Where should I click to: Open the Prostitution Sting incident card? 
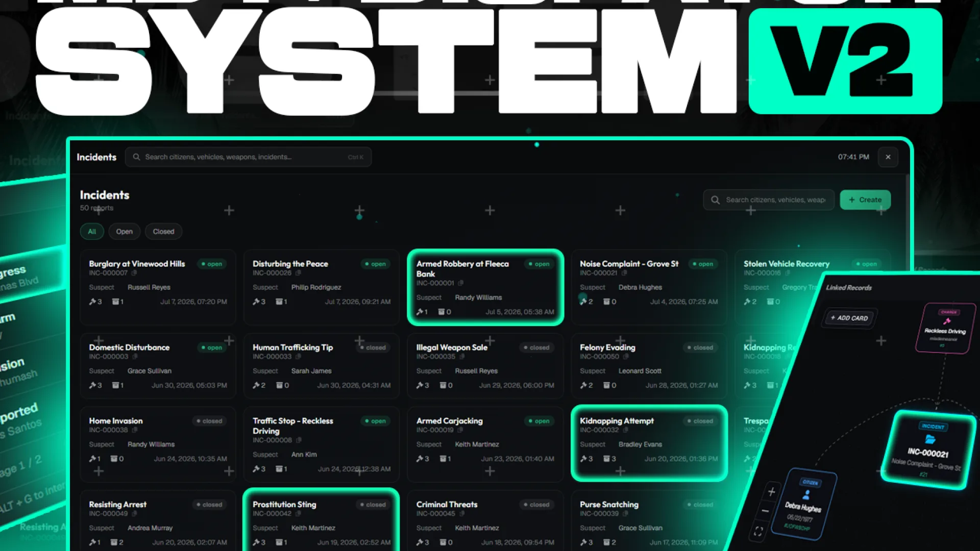(322, 520)
